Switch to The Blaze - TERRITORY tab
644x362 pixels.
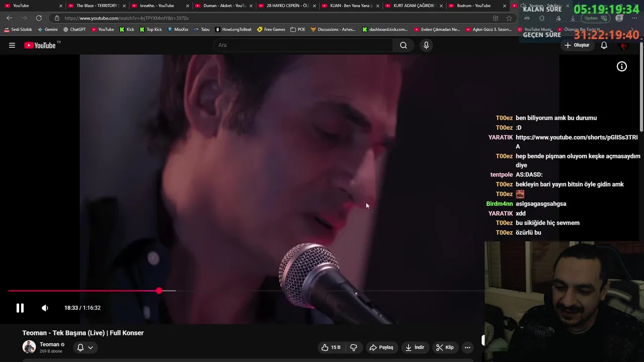pos(97,6)
